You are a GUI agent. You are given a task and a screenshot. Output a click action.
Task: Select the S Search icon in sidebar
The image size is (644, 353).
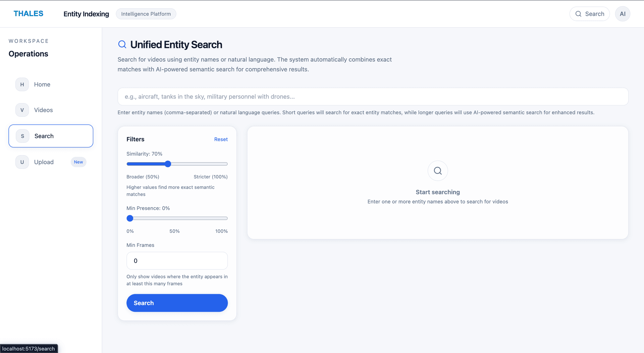tap(22, 136)
